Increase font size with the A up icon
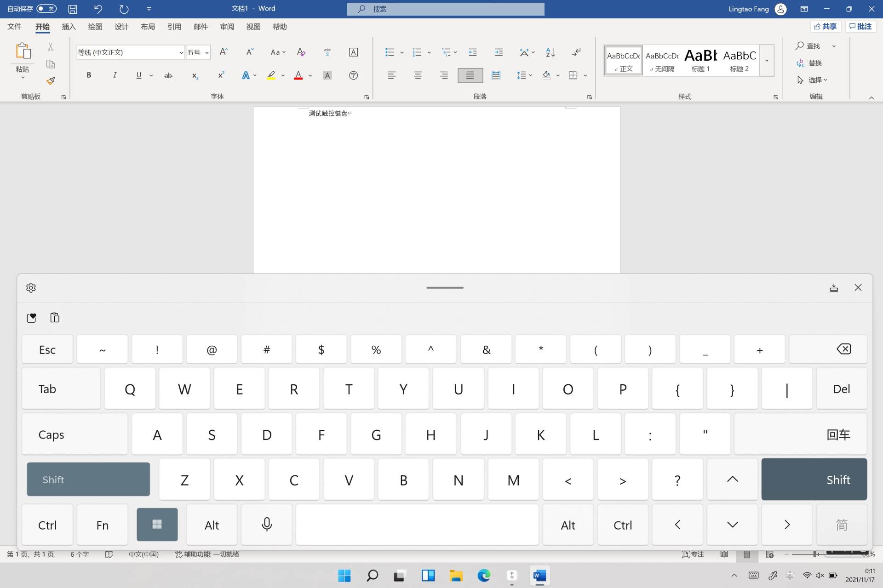The width and height of the screenshot is (883, 588). pos(224,52)
